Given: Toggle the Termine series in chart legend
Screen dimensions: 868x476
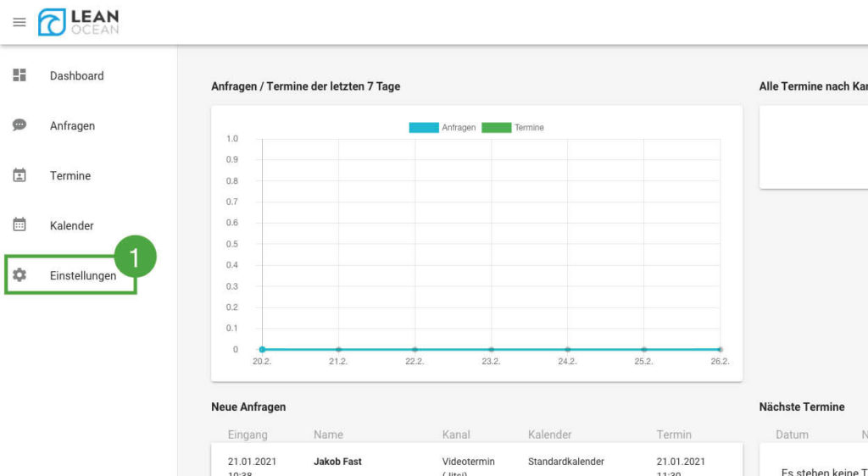Looking at the screenshot, I should coord(529,128).
